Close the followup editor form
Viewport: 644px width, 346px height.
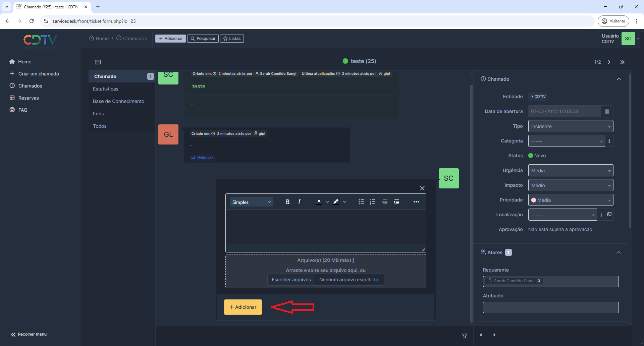point(422,188)
